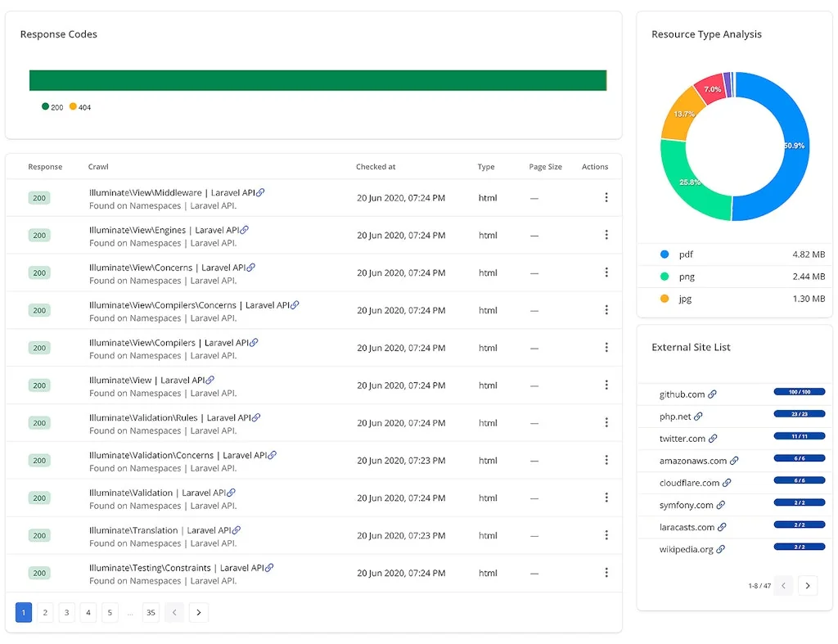838x644 pixels.
Task: Sort table by Checked at column header
Action: click(376, 167)
